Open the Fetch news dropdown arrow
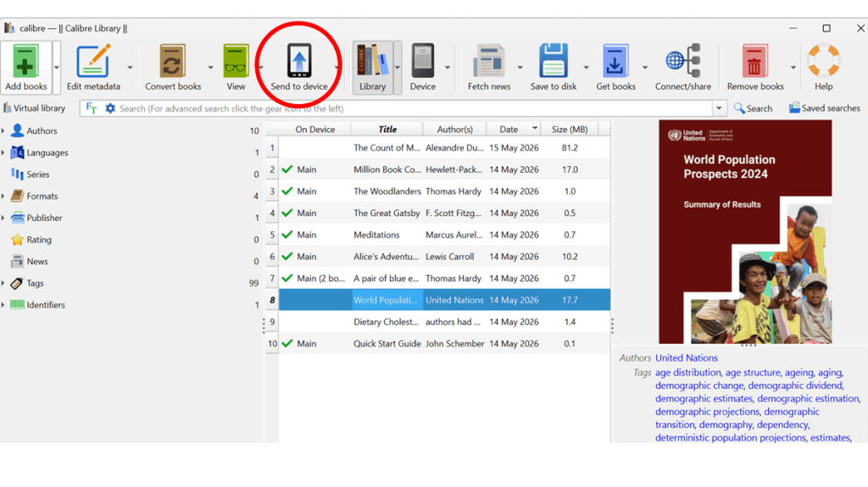 [520, 68]
